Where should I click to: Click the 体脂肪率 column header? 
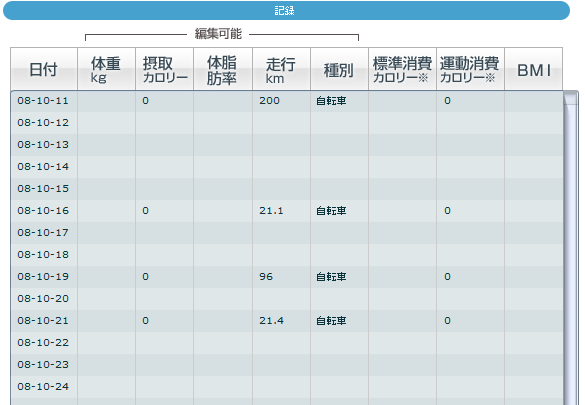coord(223,69)
